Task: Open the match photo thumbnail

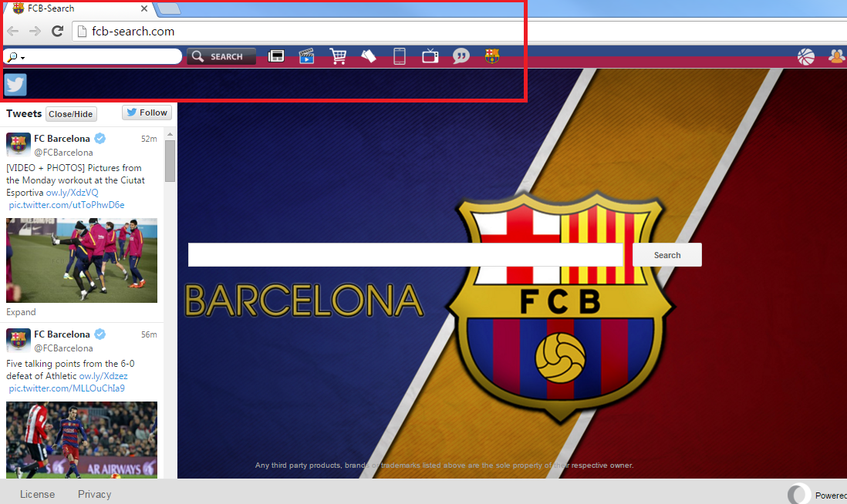Action: pyautogui.click(x=82, y=439)
